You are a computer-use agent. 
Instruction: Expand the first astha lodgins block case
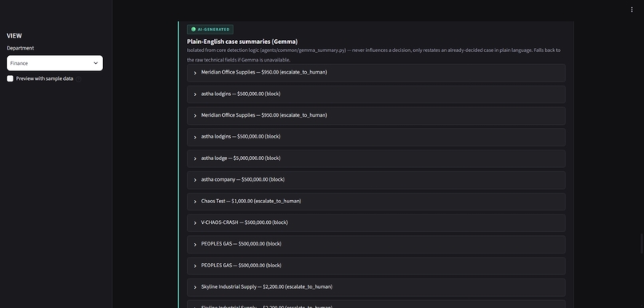(x=376, y=94)
